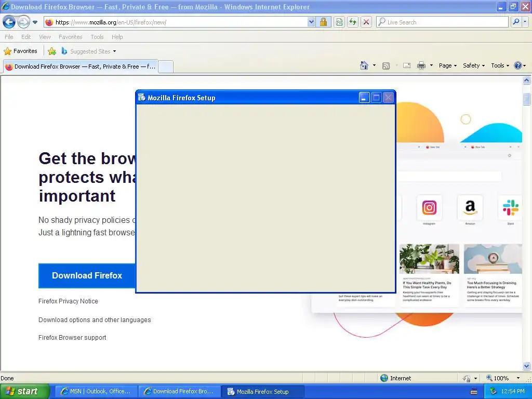Click the Mozilla Firefox Setup title icon

click(x=141, y=97)
